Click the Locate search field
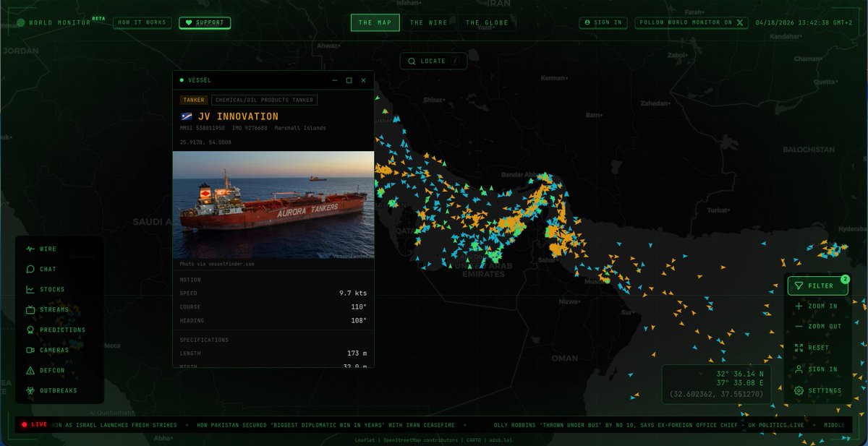This screenshot has height=446, width=868. coord(434,61)
